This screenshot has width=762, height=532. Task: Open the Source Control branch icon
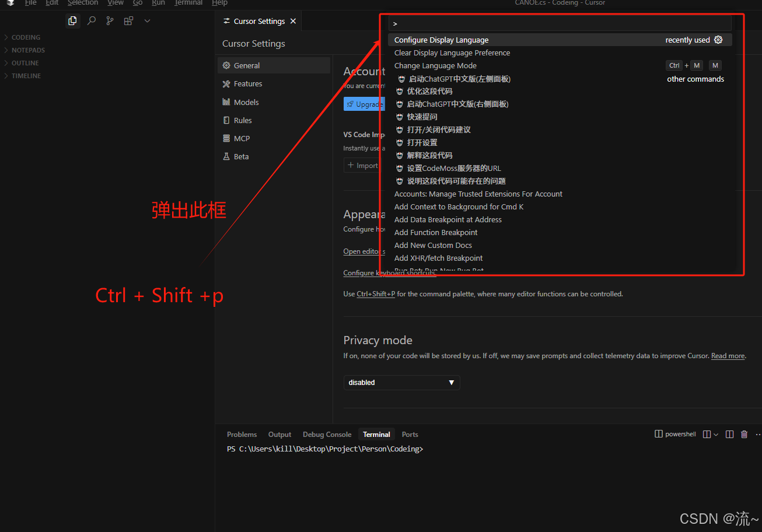click(110, 21)
